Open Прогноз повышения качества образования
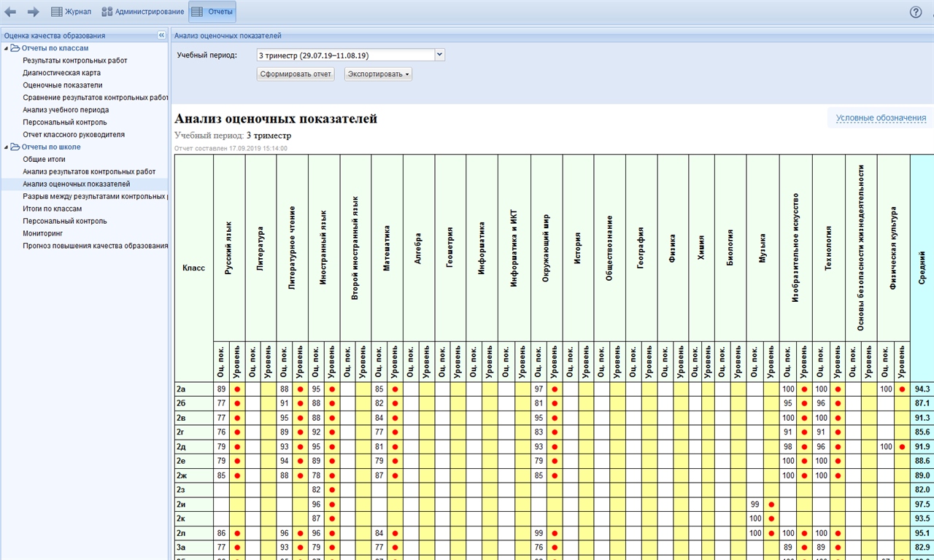This screenshot has height=560, width=934. pos(95,246)
